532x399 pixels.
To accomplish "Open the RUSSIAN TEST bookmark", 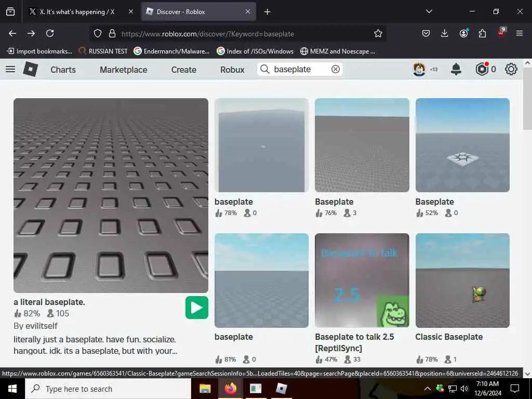I will [x=103, y=51].
